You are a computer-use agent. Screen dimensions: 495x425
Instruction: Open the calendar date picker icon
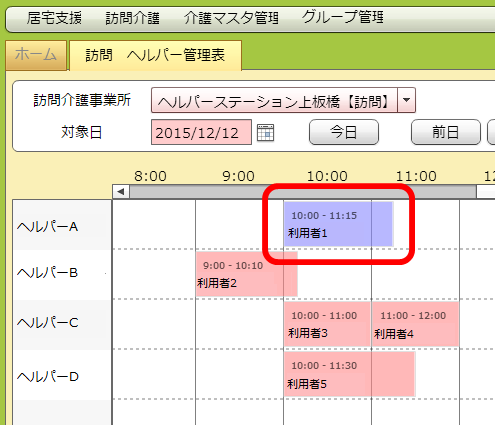coord(265,133)
